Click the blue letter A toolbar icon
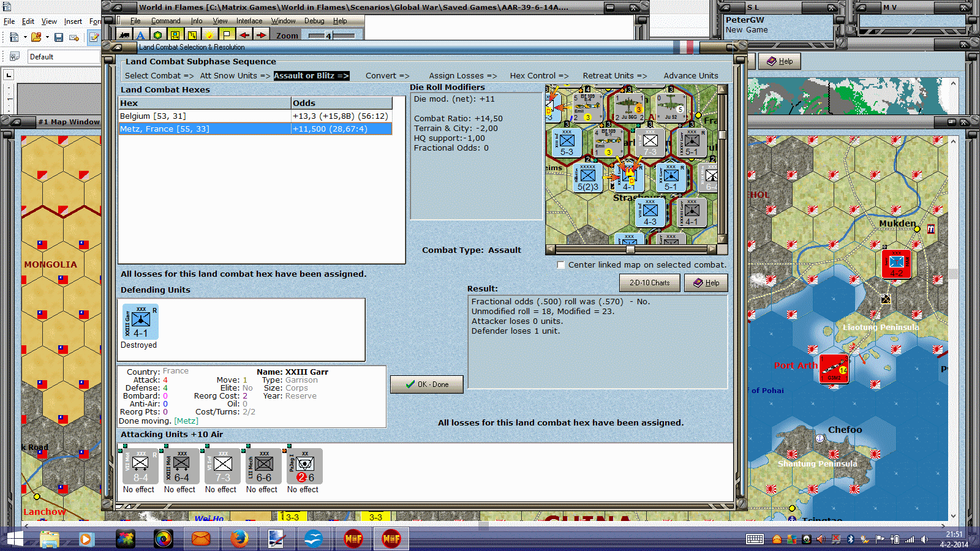The image size is (980, 551). 140,35
